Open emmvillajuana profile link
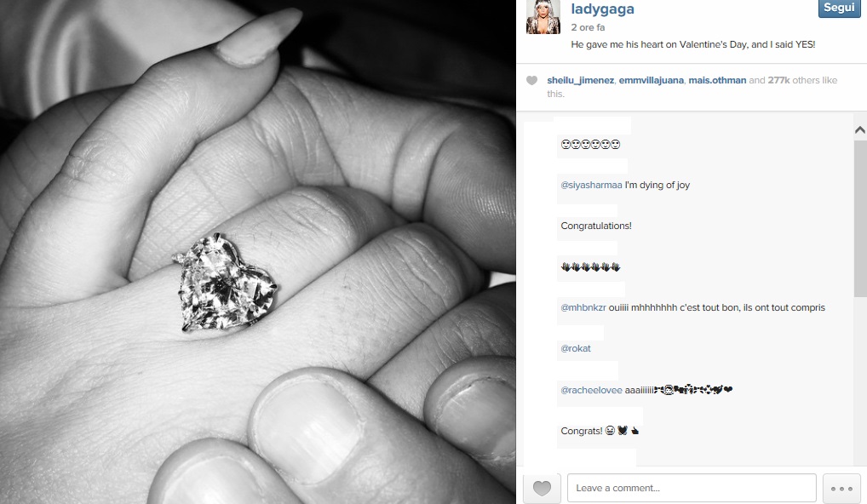The width and height of the screenshot is (867, 504). [x=651, y=80]
